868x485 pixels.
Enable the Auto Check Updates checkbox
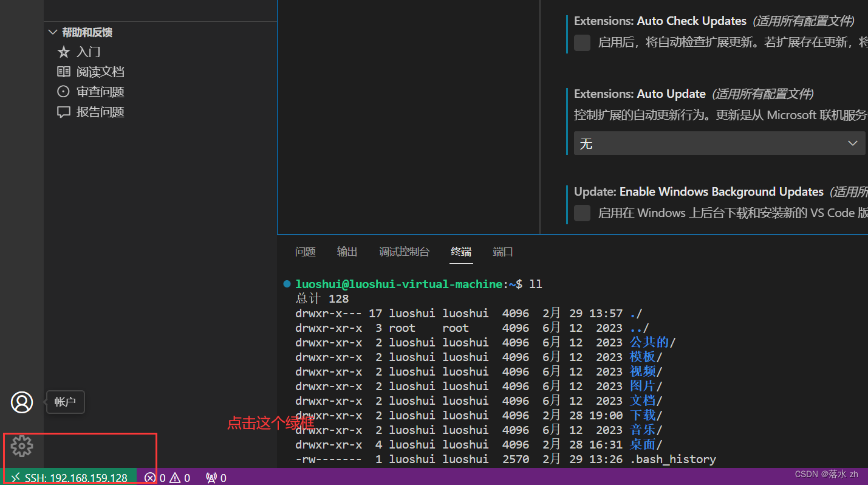583,43
